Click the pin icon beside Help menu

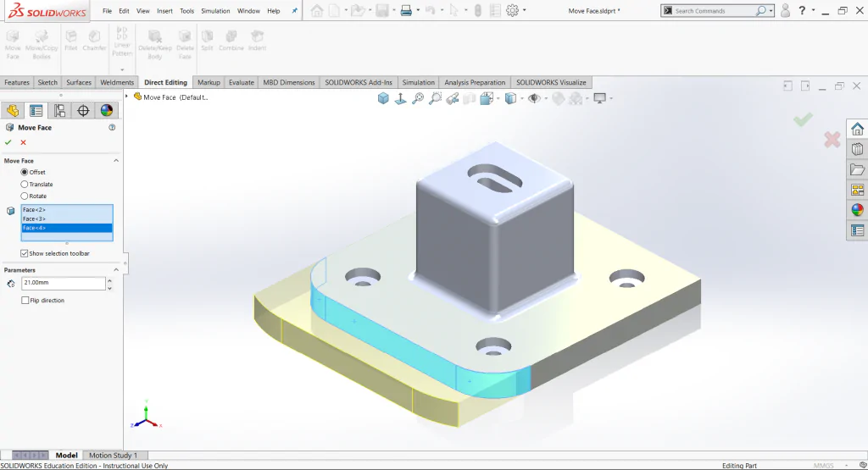(x=294, y=10)
